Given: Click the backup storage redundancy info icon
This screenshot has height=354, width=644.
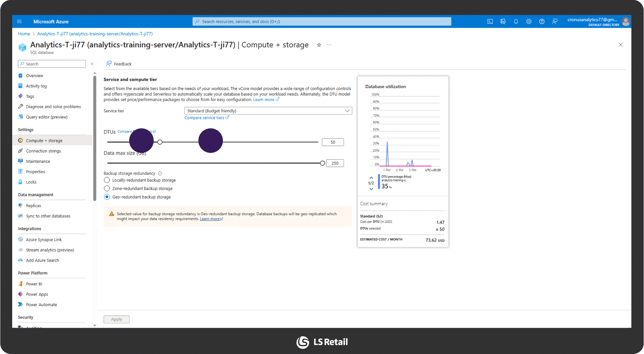Looking at the screenshot, I should click(160, 173).
